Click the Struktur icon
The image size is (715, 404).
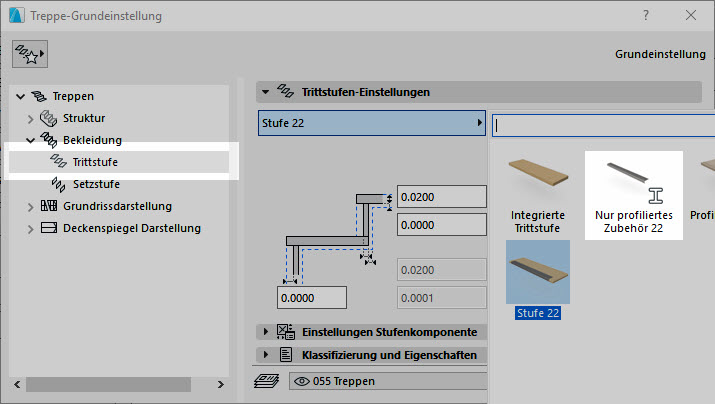48,118
